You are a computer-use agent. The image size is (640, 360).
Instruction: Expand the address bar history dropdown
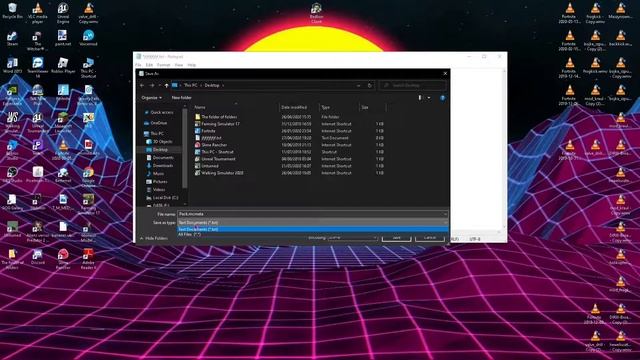click(x=358, y=85)
